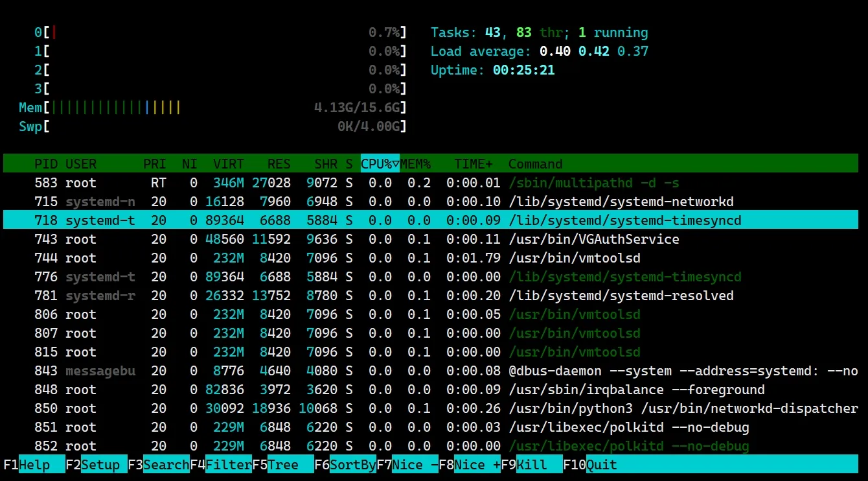The width and height of the screenshot is (868, 481).
Task: Toggle F5 Tree view of processes
Action: (282, 465)
